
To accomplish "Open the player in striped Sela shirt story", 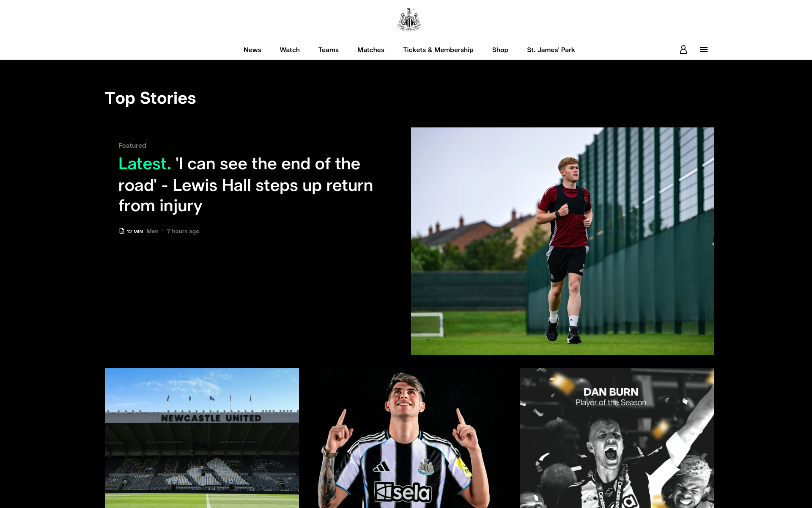I will click(409, 438).
